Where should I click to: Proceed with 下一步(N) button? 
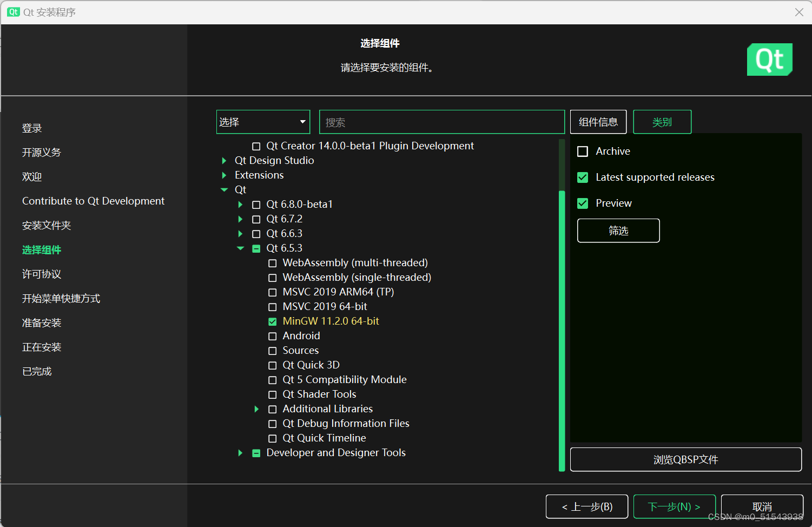point(675,506)
